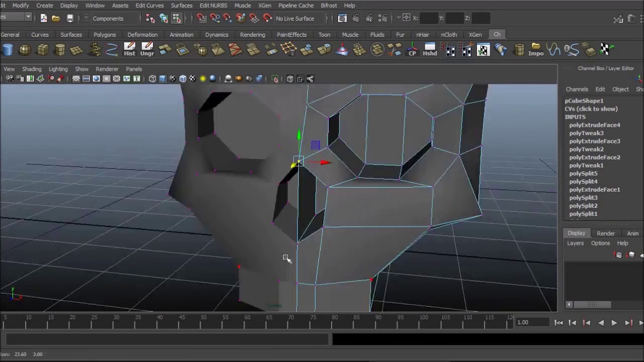Open the Renderer panel menu
Viewport: 644px width, 362px height.
coord(107,69)
